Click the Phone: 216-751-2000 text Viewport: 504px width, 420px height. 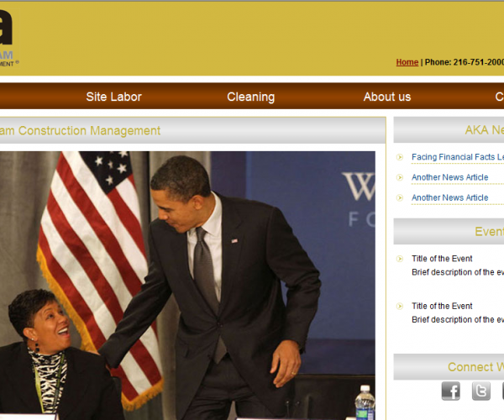coord(465,62)
